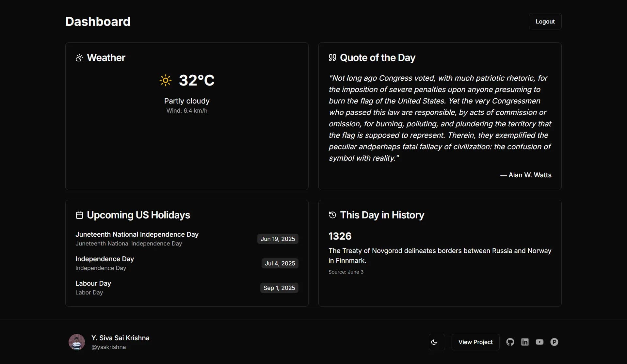Log out using the Logout button
The width and height of the screenshot is (627, 364).
pyautogui.click(x=545, y=21)
